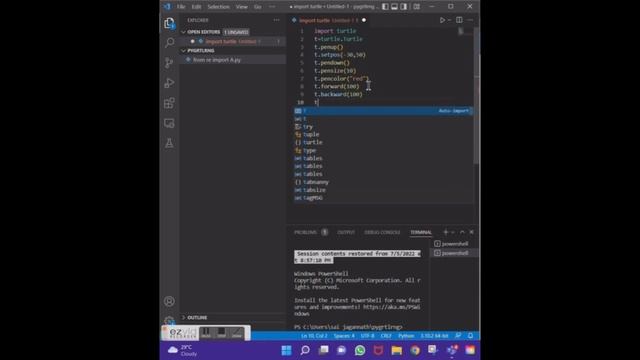This screenshot has height=360, width=640.
Task: Toggle the primary side bar layout icon
Action: [x=385, y=7]
